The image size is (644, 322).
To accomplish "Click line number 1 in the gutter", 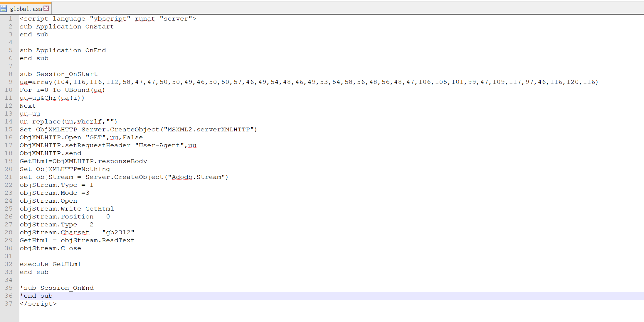I will coord(11,19).
